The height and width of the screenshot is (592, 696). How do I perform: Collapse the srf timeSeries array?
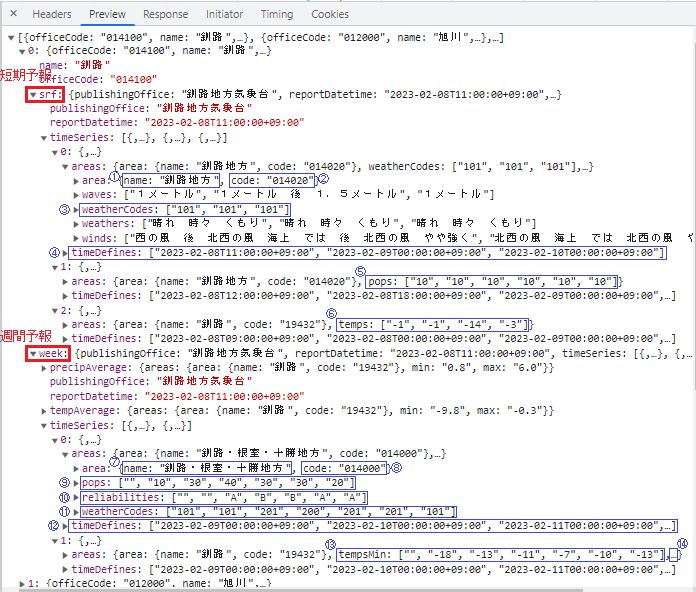[x=44, y=138]
